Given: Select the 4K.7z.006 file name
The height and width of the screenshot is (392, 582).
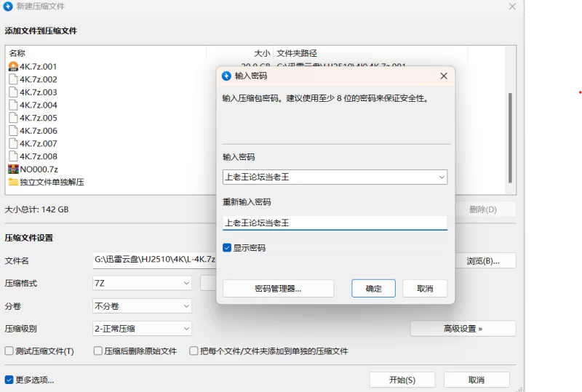Looking at the screenshot, I should pos(39,131).
